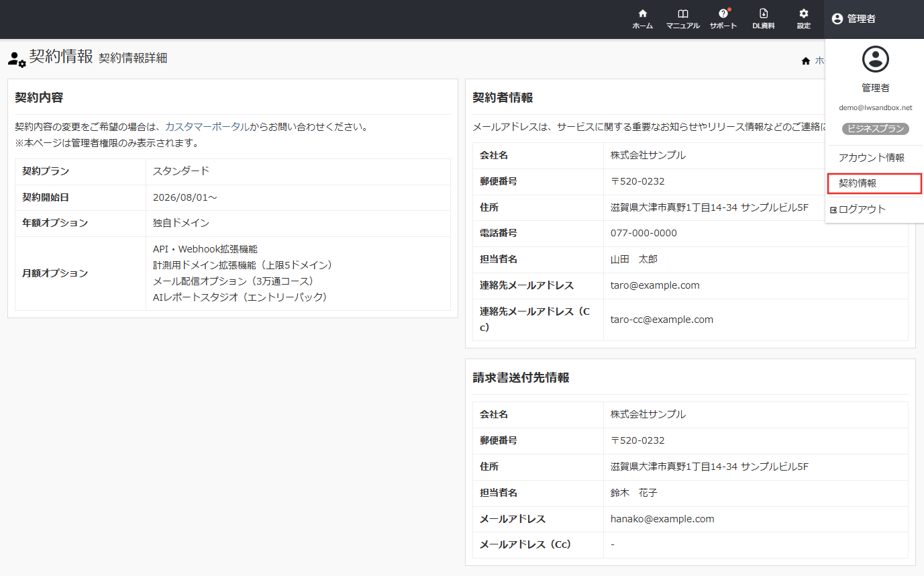Image resolution: width=924 pixels, height=576 pixels.
Task: Open サポート help icon
Action: tap(723, 19)
